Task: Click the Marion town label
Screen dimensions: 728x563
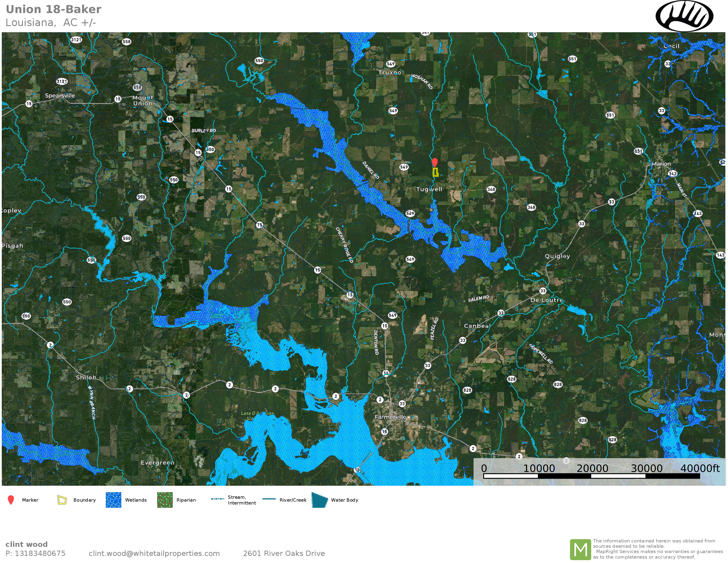Action: point(661,164)
